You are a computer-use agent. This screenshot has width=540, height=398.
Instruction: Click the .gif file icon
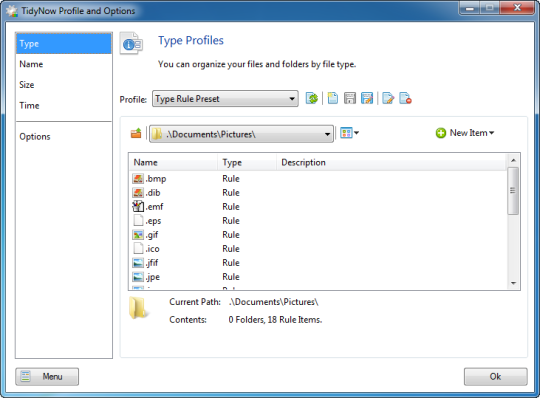click(x=138, y=235)
